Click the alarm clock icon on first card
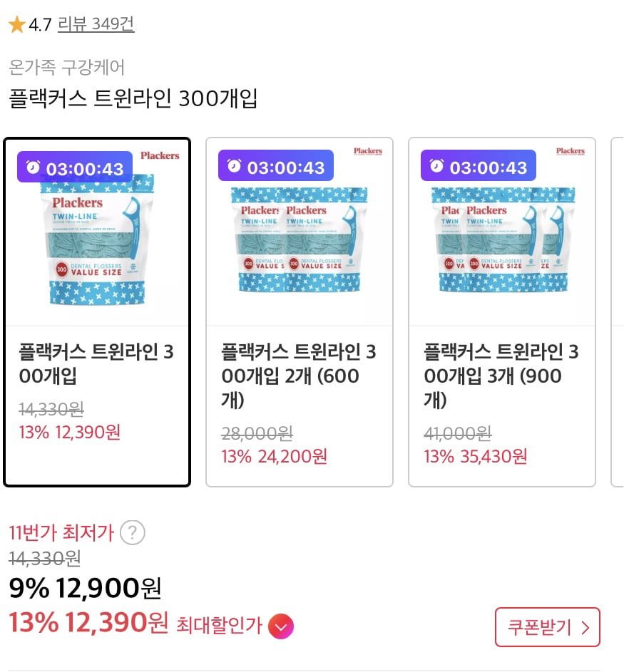This screenshot has height=672, width=624. click(34, 167)
